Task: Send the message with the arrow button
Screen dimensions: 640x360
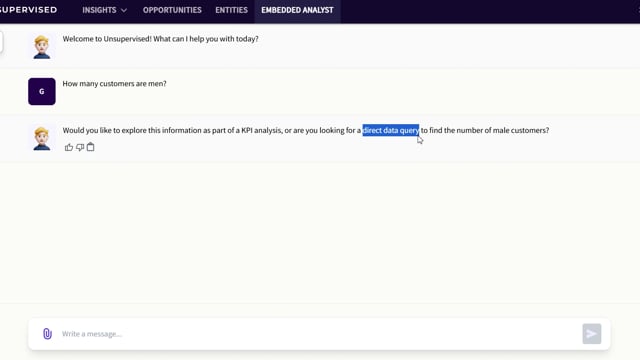Action: coord(591,334)
